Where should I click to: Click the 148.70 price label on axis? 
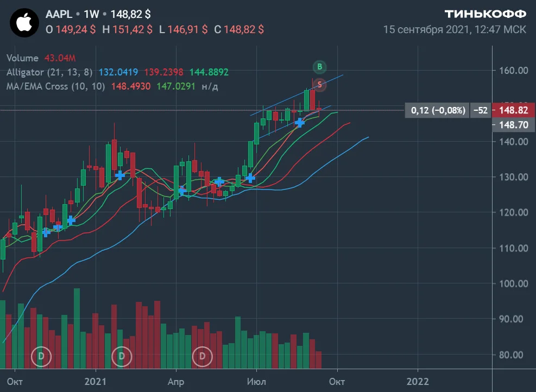click(513, 125)
